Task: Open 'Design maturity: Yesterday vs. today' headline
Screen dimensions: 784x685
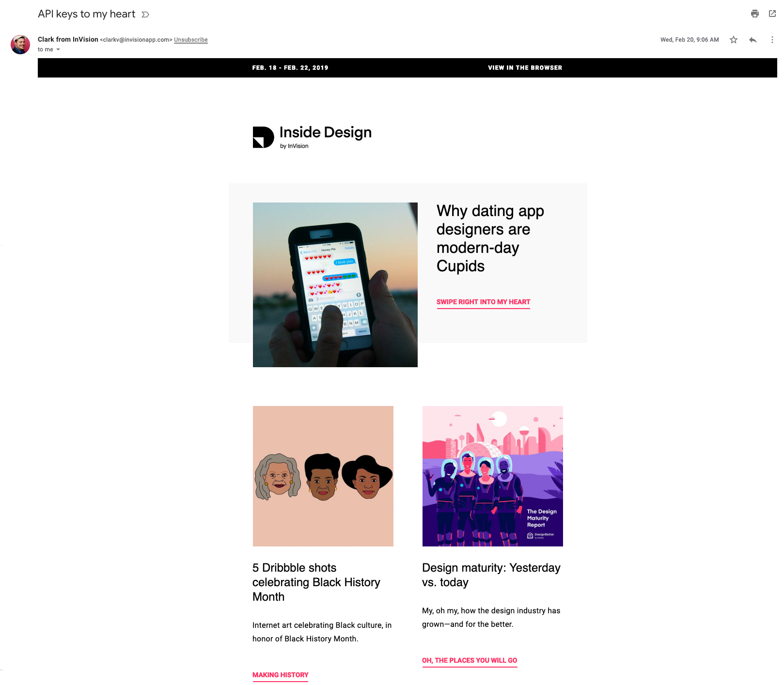Action: [x=491, y=575]
